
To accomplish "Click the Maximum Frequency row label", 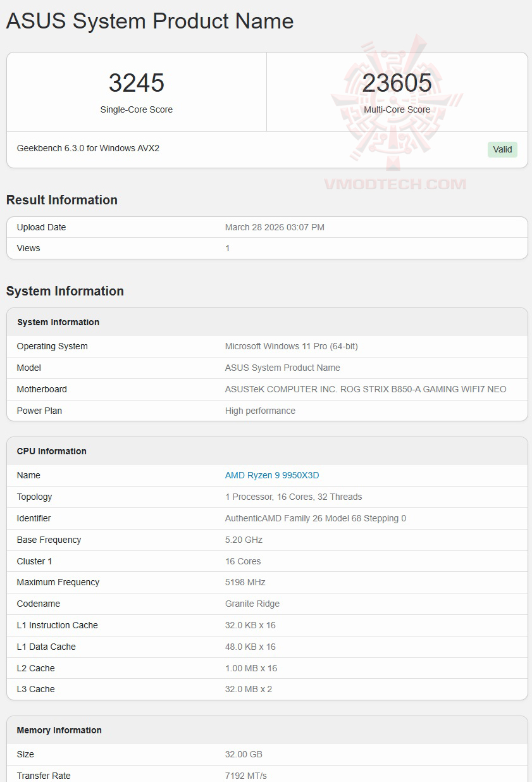I will (x=58, y=582).
